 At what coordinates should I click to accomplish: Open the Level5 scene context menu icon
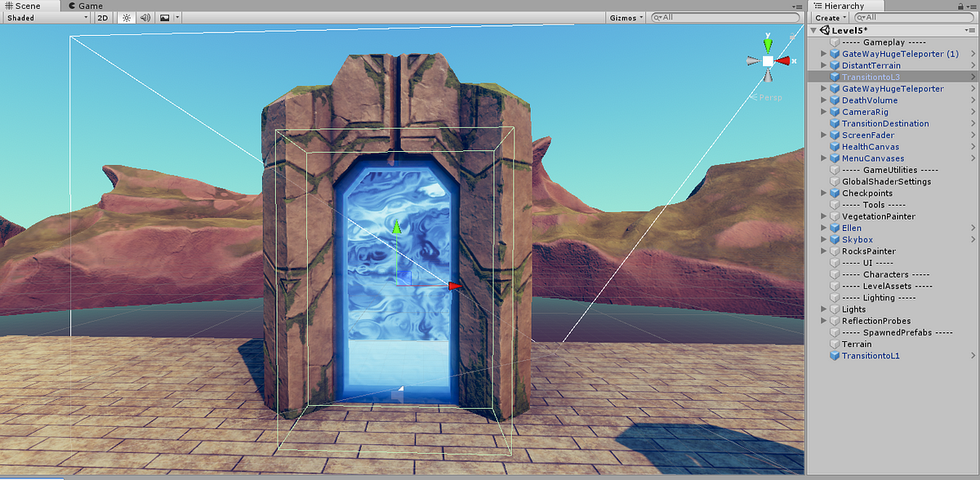coord(972,30)
